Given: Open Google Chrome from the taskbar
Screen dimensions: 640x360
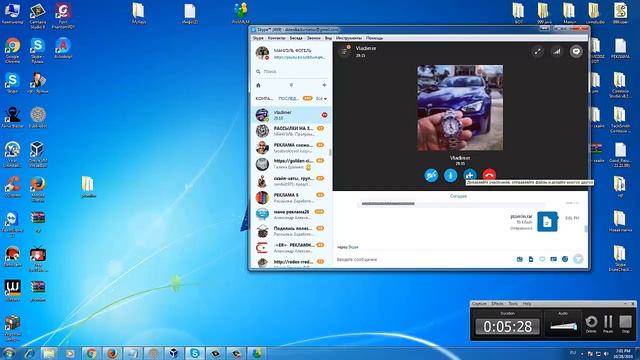Looking at the screenshot, I should pyautogui.click(x=91, y=353).
